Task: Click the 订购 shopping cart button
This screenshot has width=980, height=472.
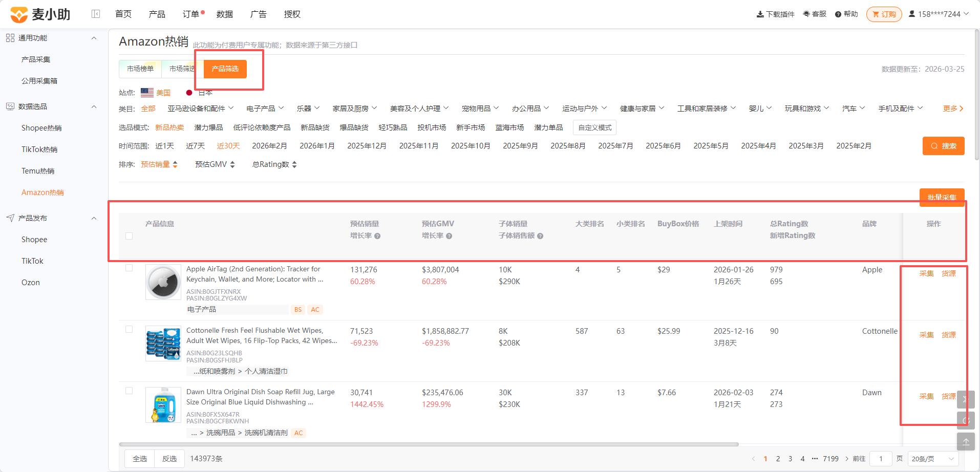Action: [x=884, y=14]
